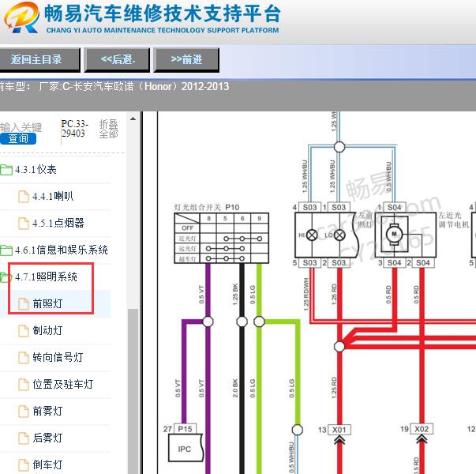Screen dimensions: 476x474
Task: Focus the 输入关键 keyword input field
Action: 21,127
